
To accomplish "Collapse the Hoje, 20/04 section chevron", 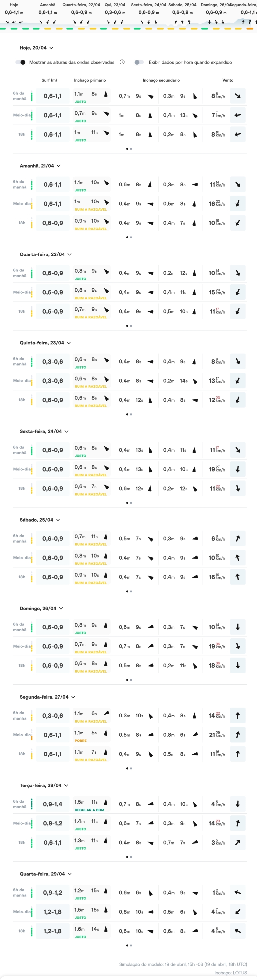I will (x=51, y=48).
